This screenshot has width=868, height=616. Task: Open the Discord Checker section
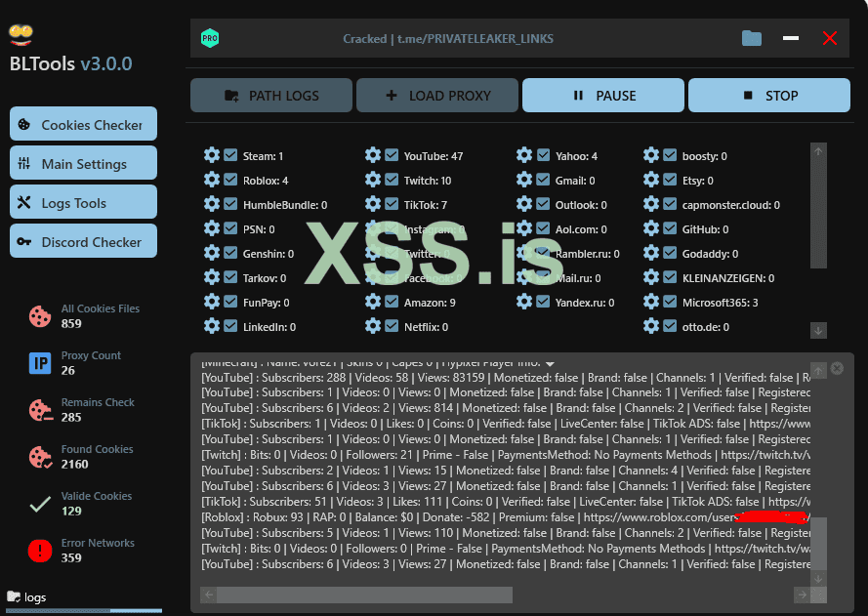(x=83, y=241)
